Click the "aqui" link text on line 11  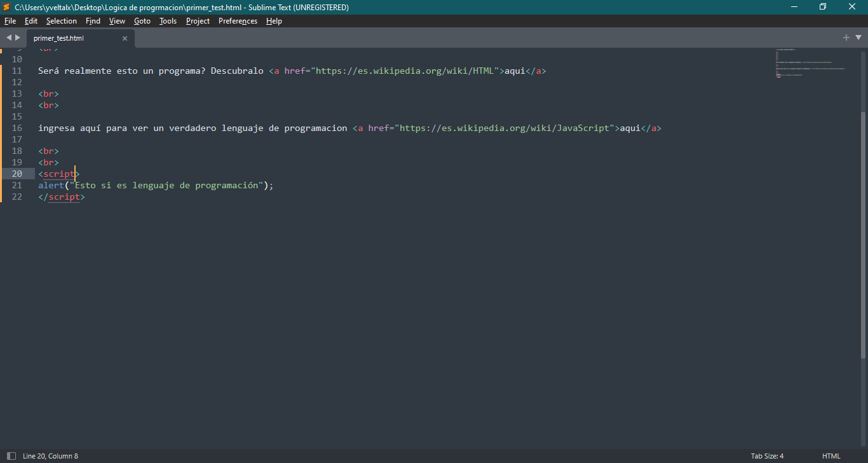pos(515,71)
